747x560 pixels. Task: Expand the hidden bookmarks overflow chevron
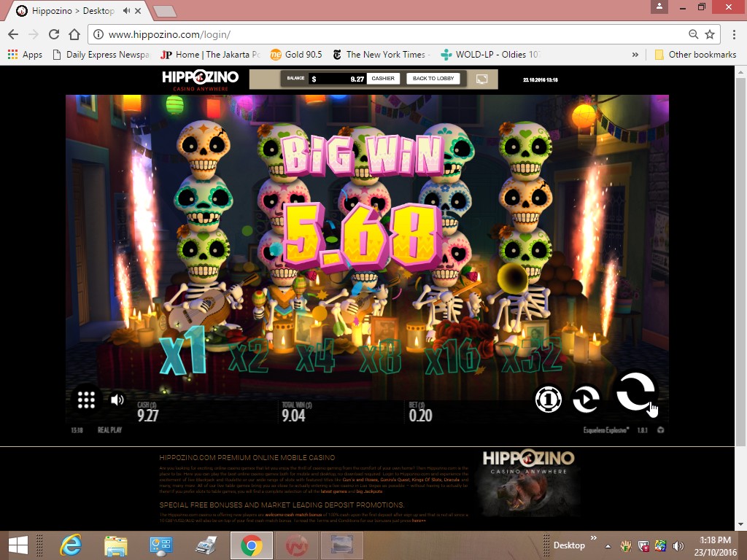[635, 55]
